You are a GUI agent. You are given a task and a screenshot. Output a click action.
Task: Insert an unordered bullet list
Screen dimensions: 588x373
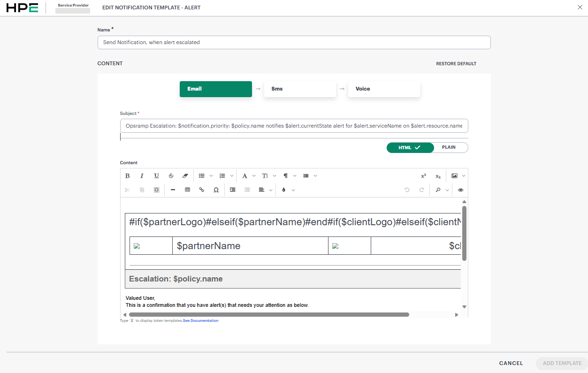(x=202, y=176)
